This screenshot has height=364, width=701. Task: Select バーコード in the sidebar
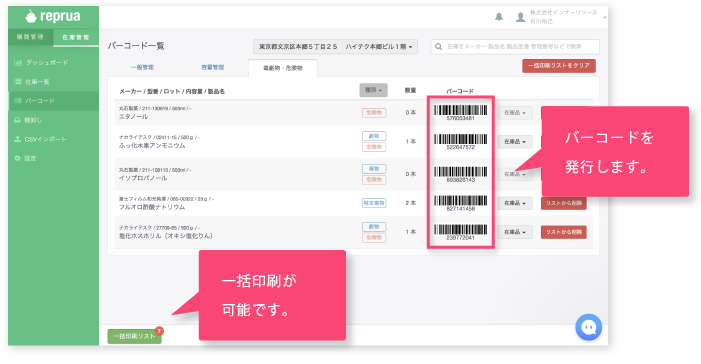tap(53, 101)
